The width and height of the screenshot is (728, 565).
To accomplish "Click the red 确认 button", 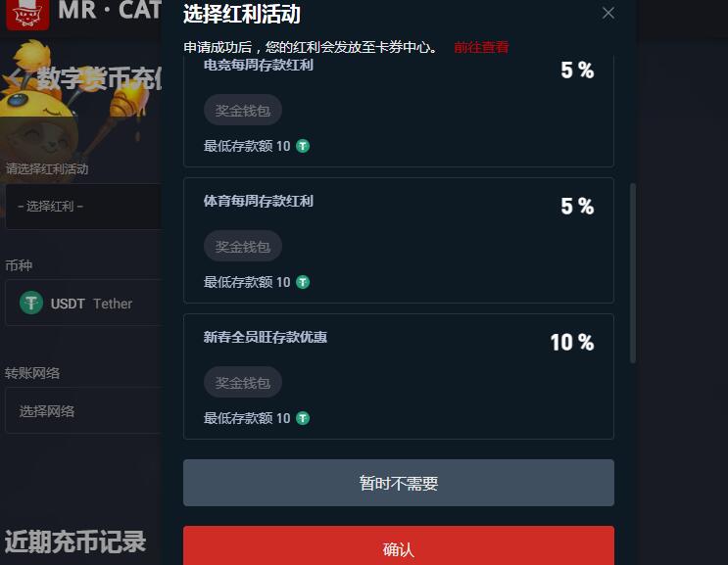I will tap(399, 546).
